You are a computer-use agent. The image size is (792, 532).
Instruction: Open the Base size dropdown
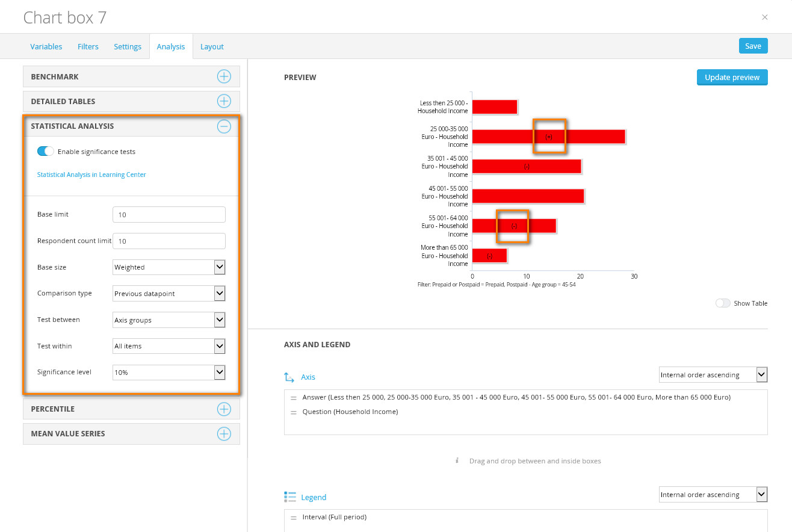(x=169, y=267)
